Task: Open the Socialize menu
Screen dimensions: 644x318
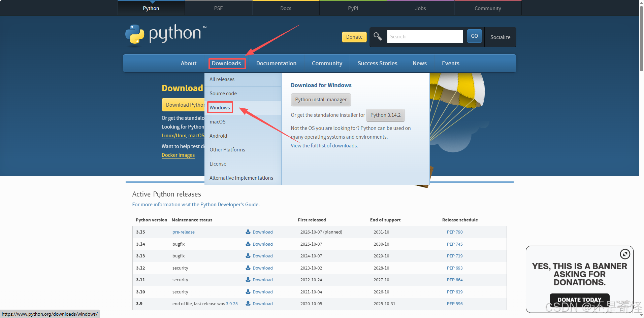Action: pyautogui.click(x=500, y=37)
